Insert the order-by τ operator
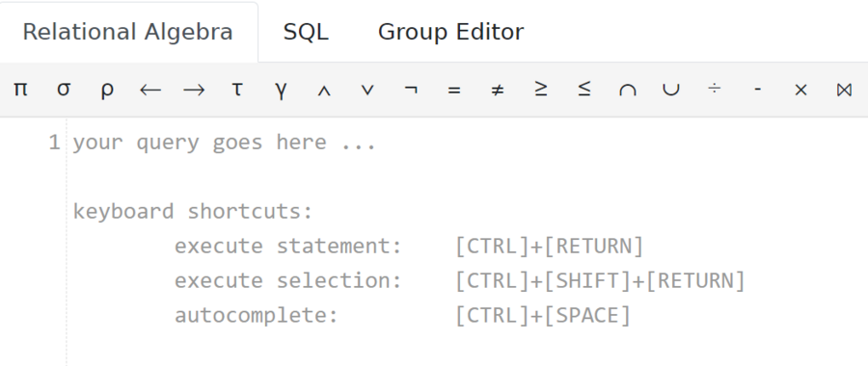 [x=237, y=89]
